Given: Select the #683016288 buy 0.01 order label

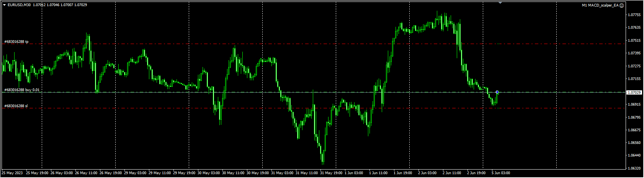Looking at the screenshot, I should tap(22, 90).
